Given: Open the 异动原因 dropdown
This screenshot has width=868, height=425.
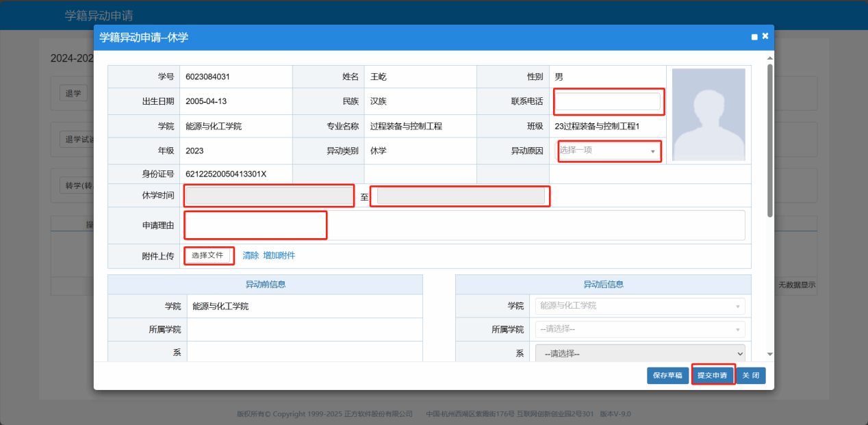Looking at the screenshot, I should 607,151.
